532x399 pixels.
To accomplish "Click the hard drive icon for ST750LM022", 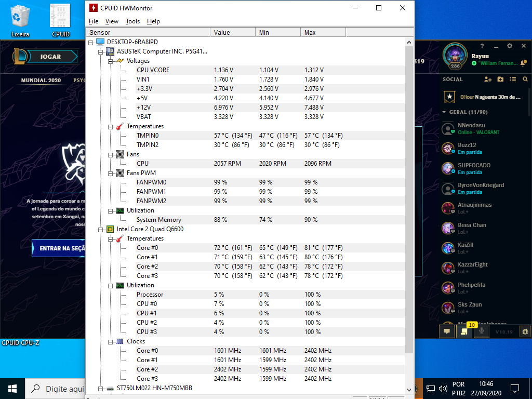I will coord(110,388).
